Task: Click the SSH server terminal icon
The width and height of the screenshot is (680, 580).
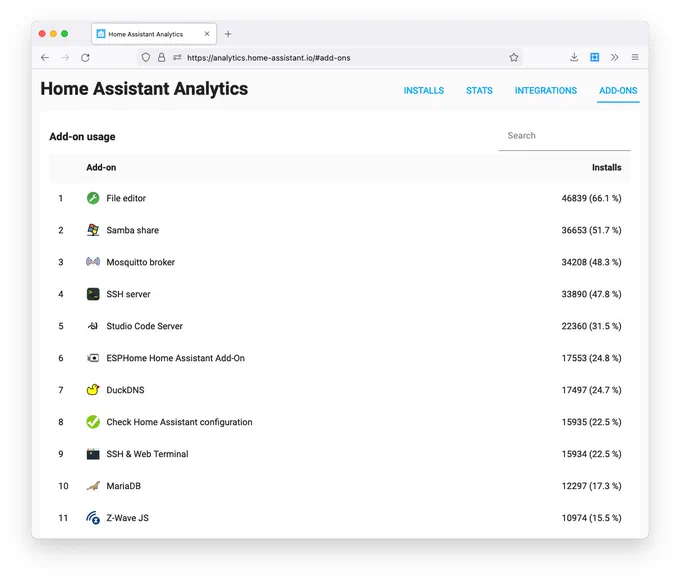Action: [93, 294]
